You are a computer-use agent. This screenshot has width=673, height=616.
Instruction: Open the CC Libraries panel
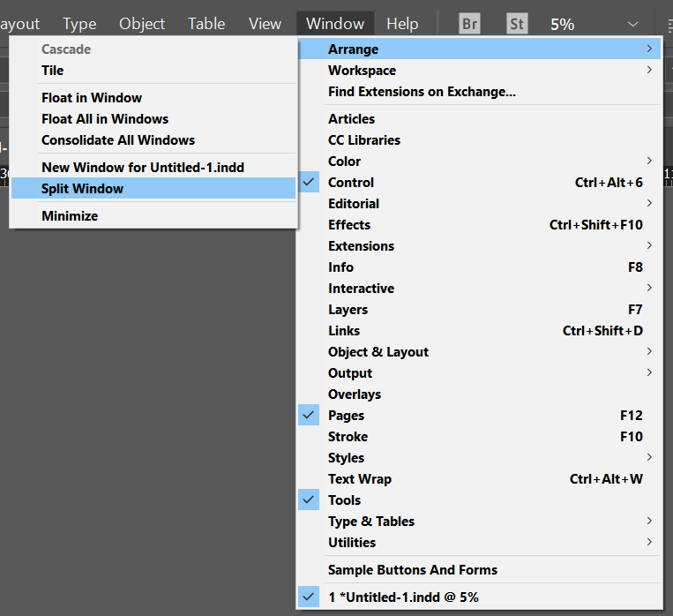[480, 140]
